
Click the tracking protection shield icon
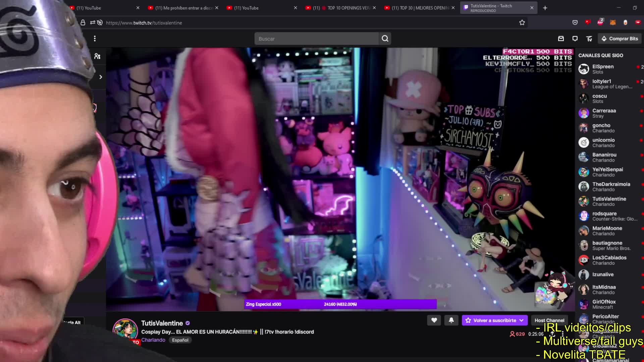[100, 22]
